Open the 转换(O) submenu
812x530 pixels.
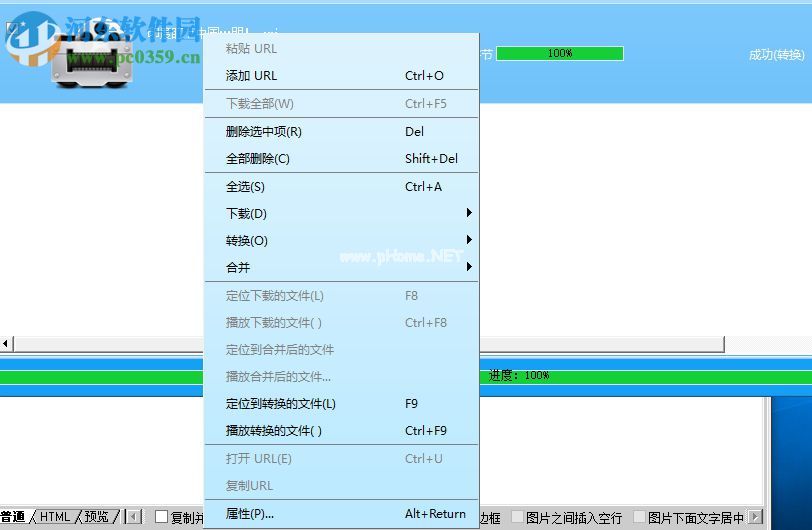point(341,240)
